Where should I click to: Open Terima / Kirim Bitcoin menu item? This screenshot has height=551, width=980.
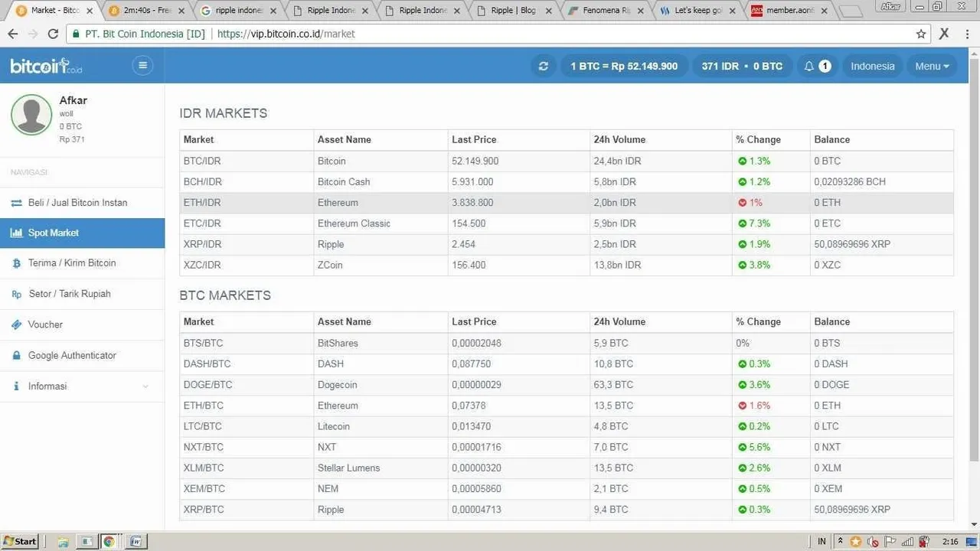pos(82,263)
